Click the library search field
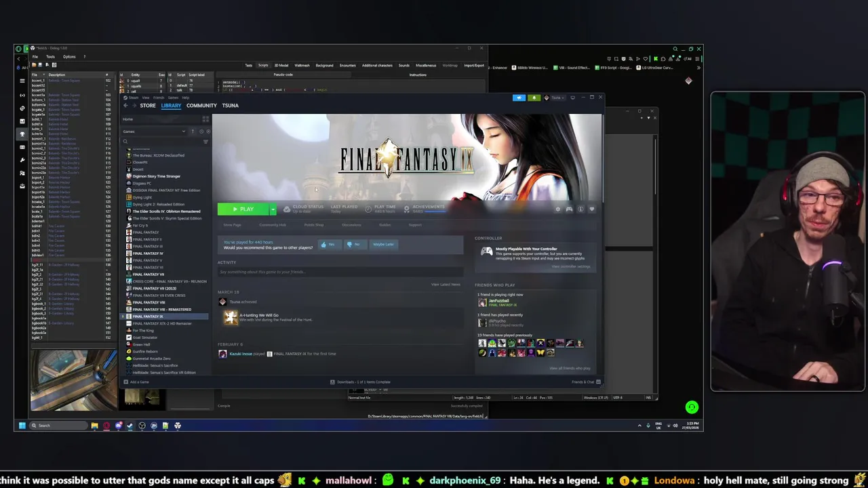 pyautogui.click(x=161, y=142)
